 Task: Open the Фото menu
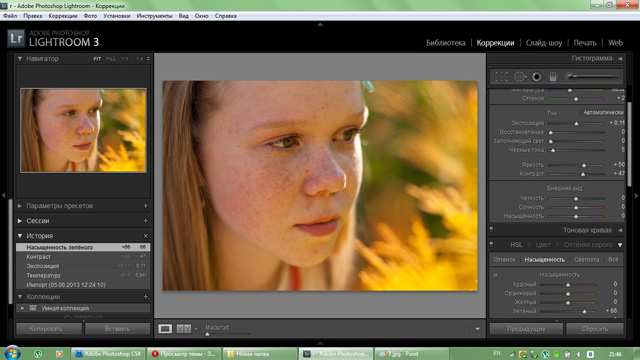pos(90,16)
